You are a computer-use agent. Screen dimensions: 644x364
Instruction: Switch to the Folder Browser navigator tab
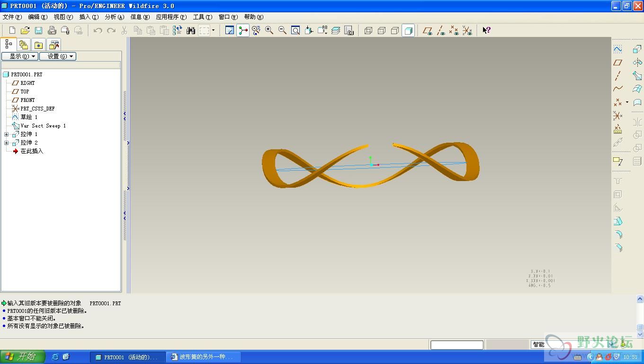[24, 45]
